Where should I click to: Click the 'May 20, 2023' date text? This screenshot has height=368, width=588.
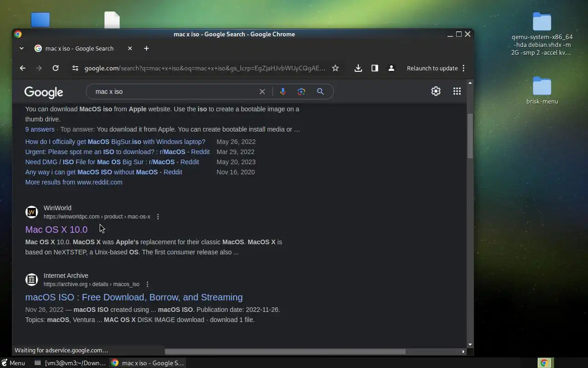236,162
